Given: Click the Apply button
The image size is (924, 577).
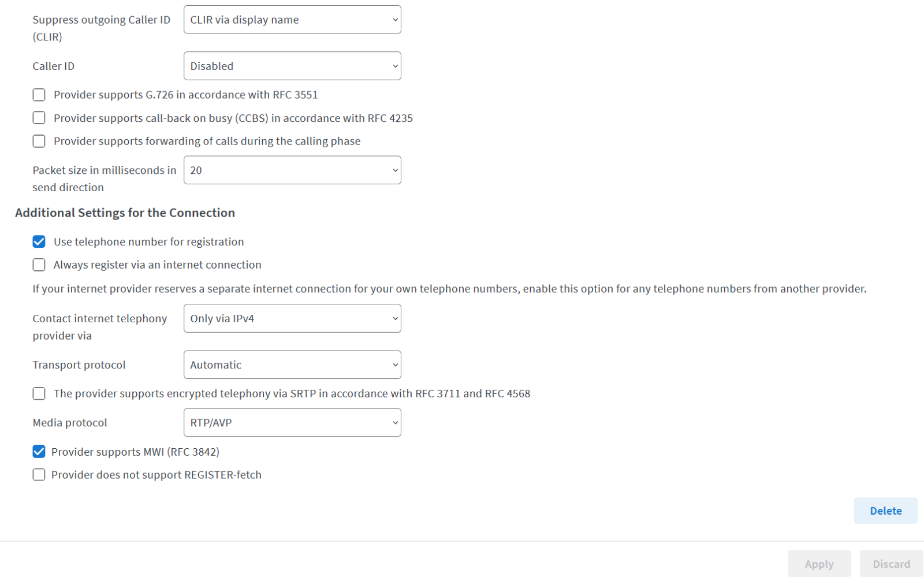Looking at the screenshot, I should pos(819,564).
